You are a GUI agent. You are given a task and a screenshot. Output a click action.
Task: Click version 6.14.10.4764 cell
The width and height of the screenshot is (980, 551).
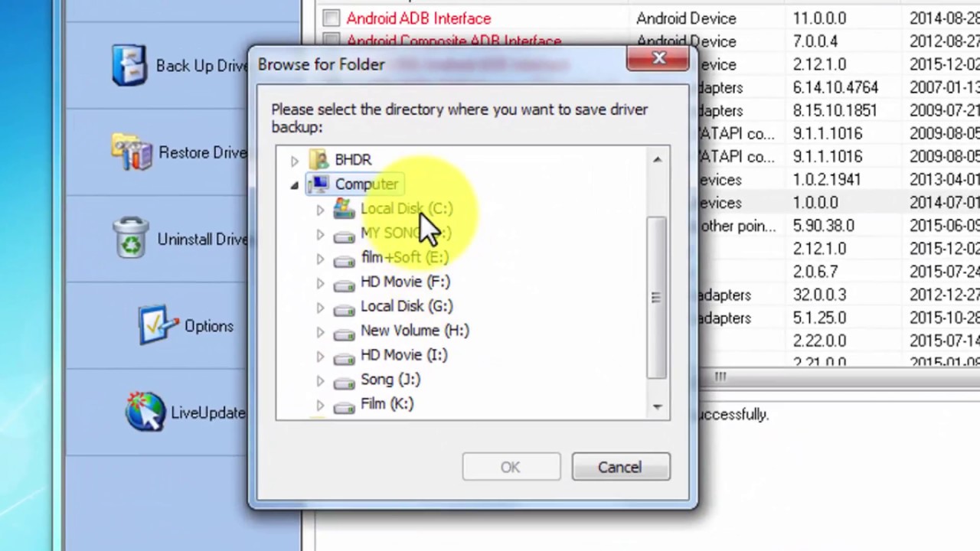[835, 87]
